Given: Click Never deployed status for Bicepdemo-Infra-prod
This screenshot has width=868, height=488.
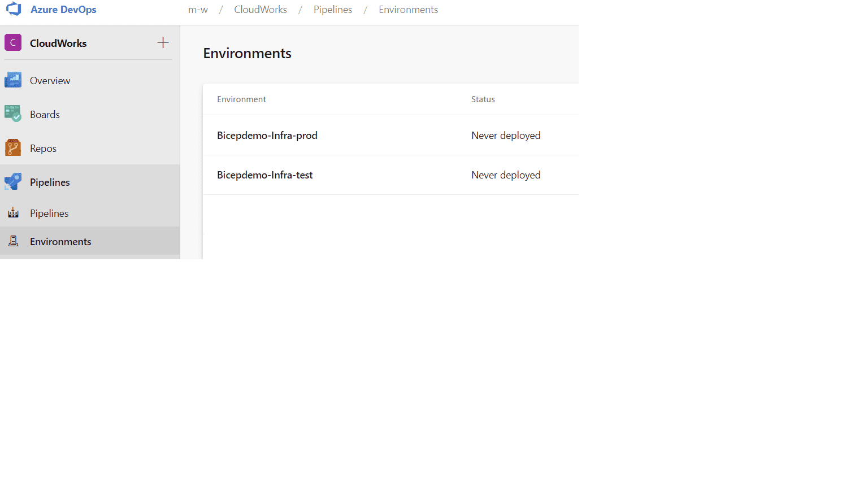Looking at the screenshot, I should coord(506,136).
